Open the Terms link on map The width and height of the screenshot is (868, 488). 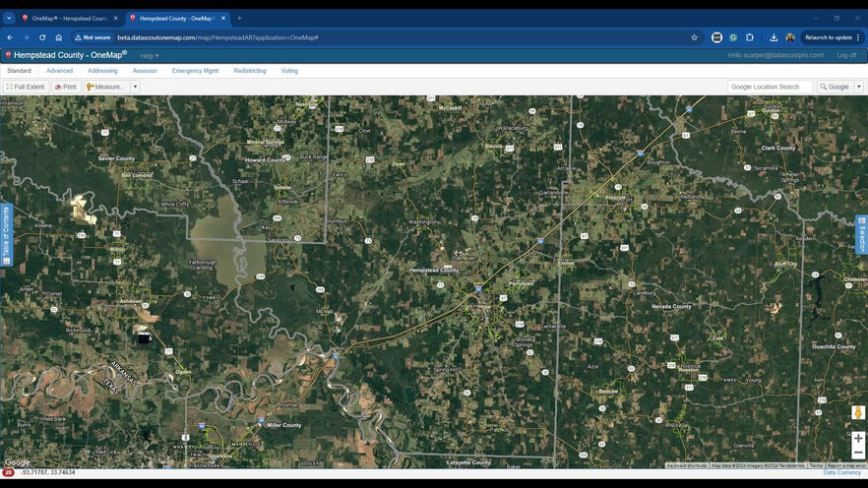pos(816,466)
